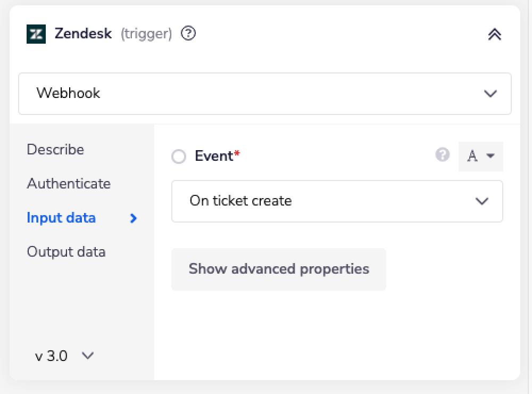Expand the On ticket create dropdown
The height and width of the screenshot is (394, 532).
pos(337,201)
